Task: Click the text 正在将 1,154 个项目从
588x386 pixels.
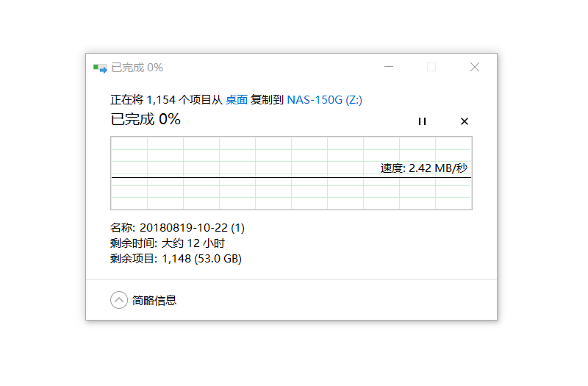Action: click(166, 99)
